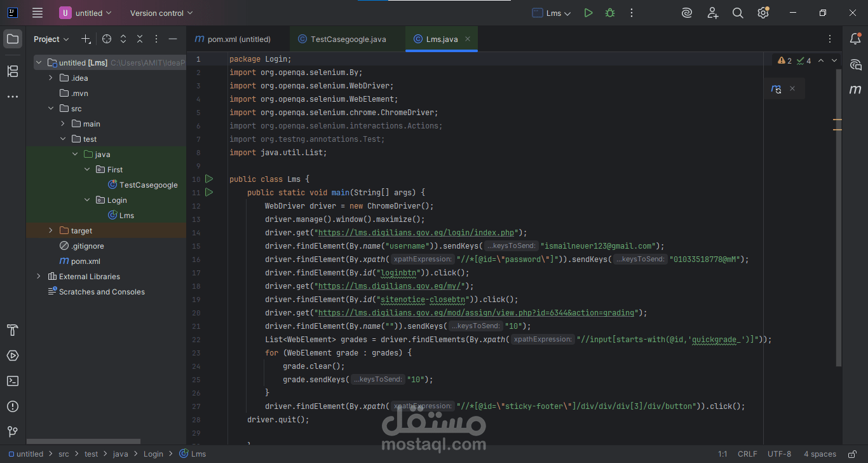Open the Problems tool window

point(13,406)
